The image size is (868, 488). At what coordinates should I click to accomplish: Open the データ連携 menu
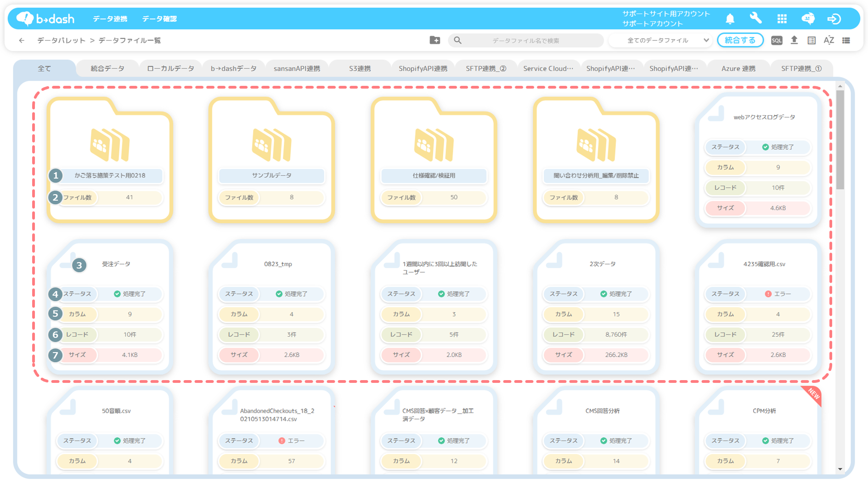pos(110,19)
